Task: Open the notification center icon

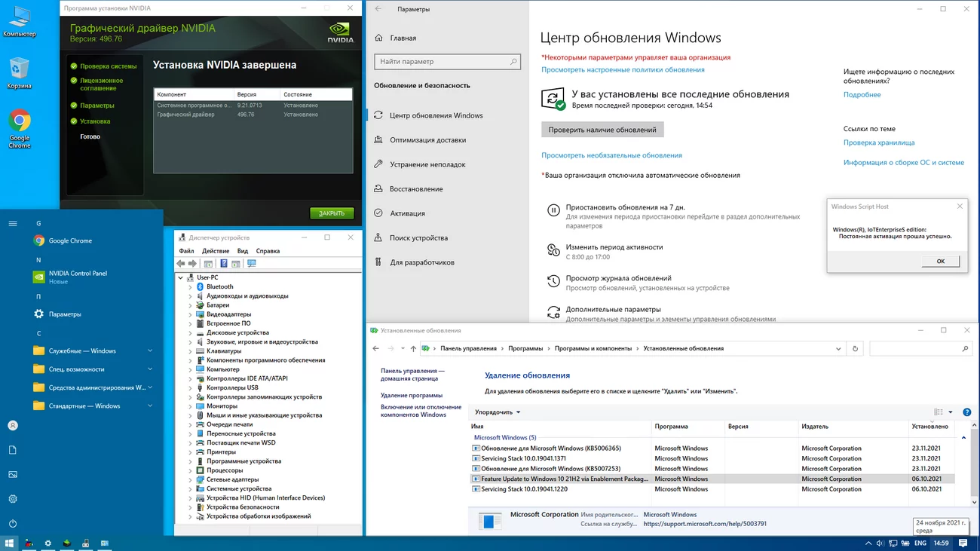Action: point(963,543)
